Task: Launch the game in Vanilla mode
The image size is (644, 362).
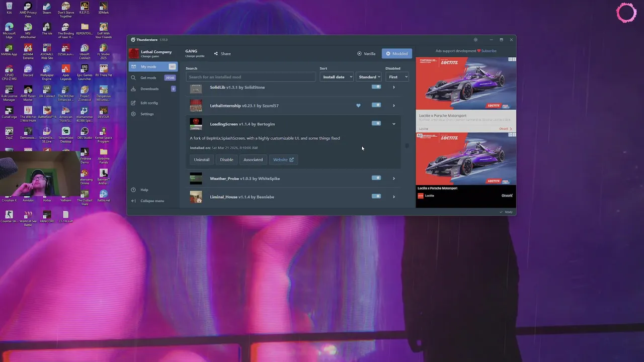Action: [366, 53]
